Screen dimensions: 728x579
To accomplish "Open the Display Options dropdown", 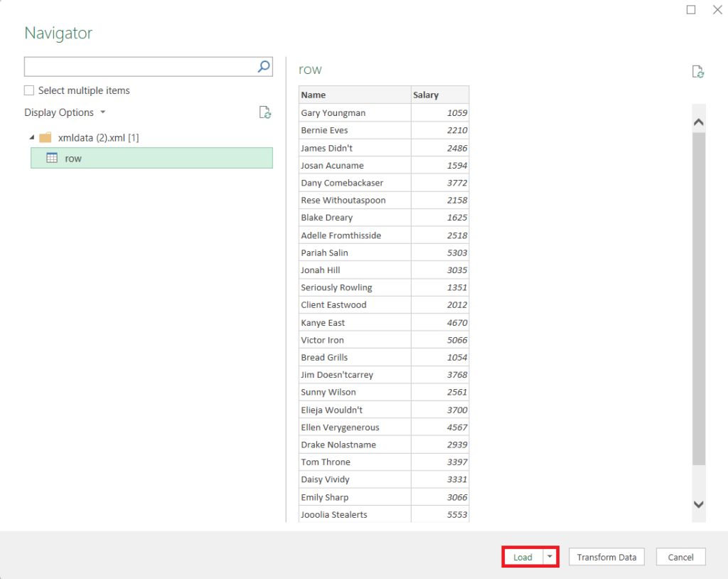I will pyautogui.click(x=102, y=112).
